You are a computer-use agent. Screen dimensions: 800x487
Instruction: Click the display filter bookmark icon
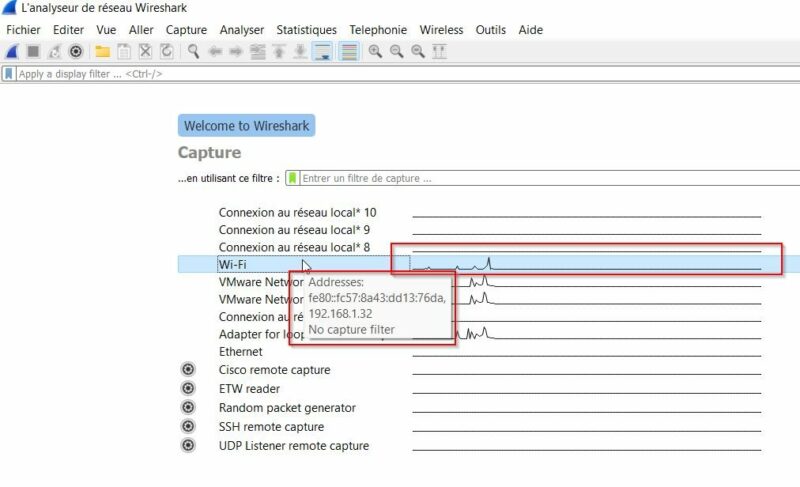click(9, 74)
